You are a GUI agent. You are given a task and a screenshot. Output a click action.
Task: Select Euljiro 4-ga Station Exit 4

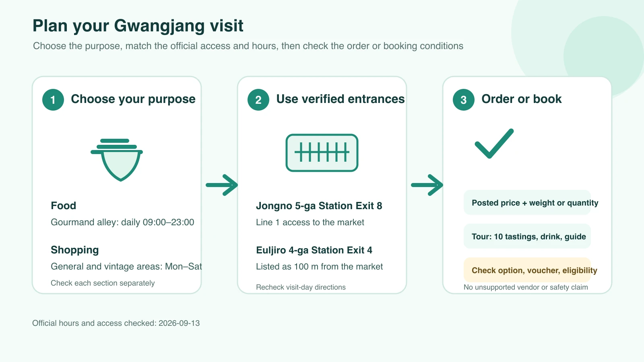pyautogui.click(x=314, y=250)
